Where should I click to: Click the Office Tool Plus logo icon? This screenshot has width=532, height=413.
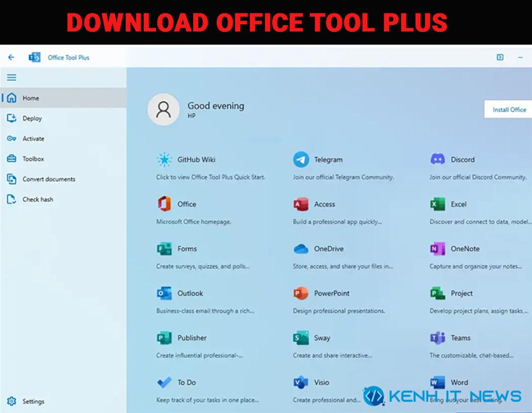[x=35, y=57]
